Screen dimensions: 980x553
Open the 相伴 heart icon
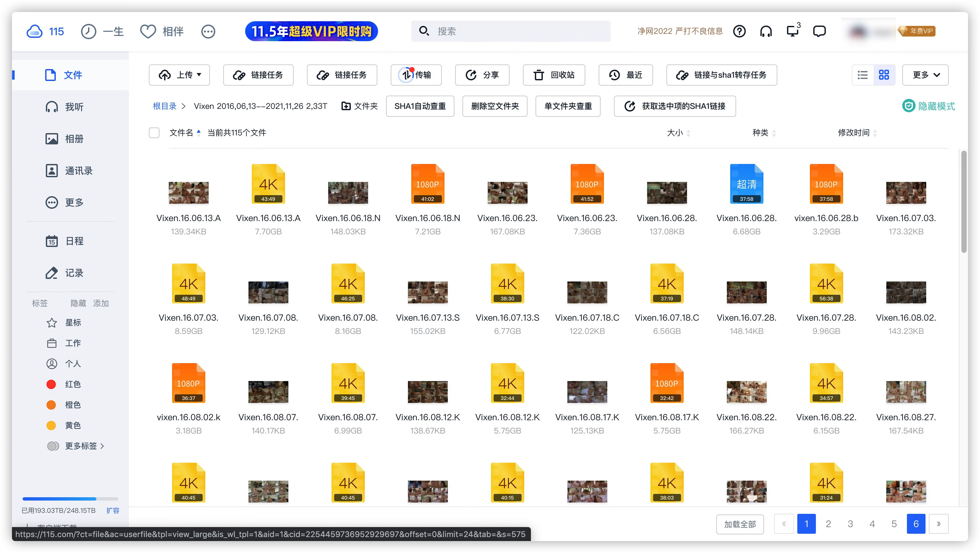[x=148, y=31]
